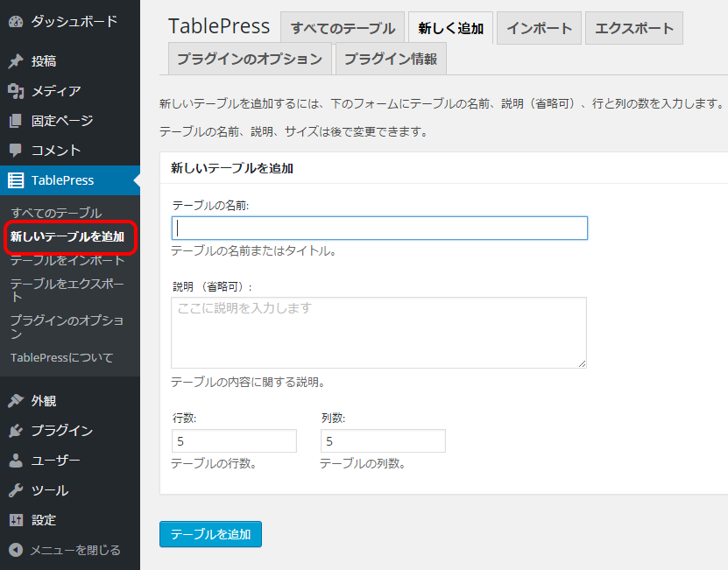Click the プラグイン plug icon
The width and height of the screenshot is (728, 570).
click(16, 431)
